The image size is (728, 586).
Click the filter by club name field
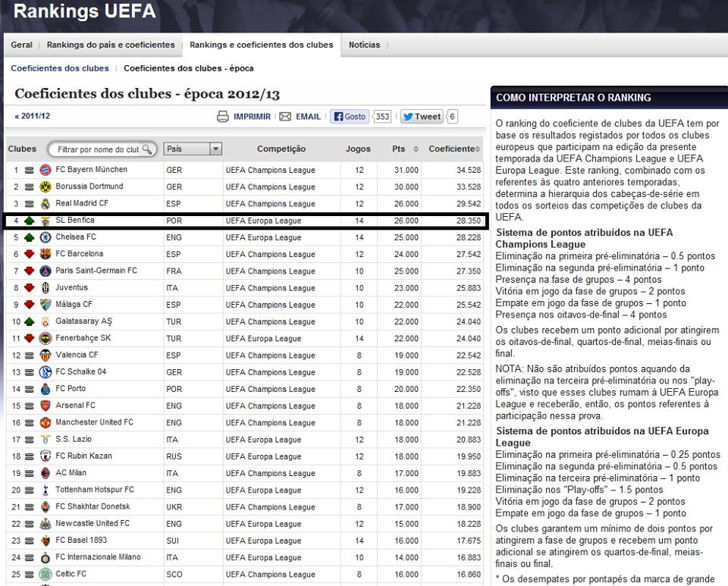pos(102,149)
